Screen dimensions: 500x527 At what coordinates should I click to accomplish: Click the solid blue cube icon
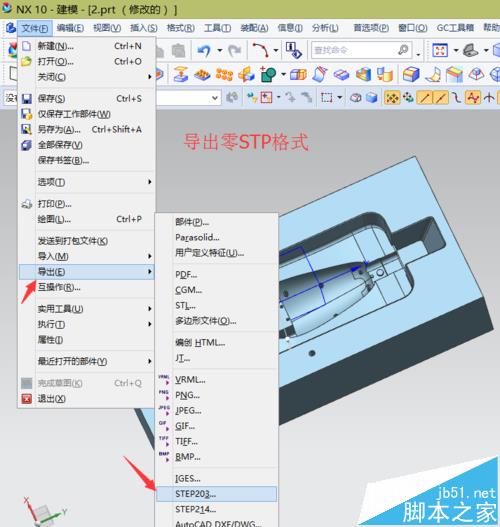pos(372,98)
